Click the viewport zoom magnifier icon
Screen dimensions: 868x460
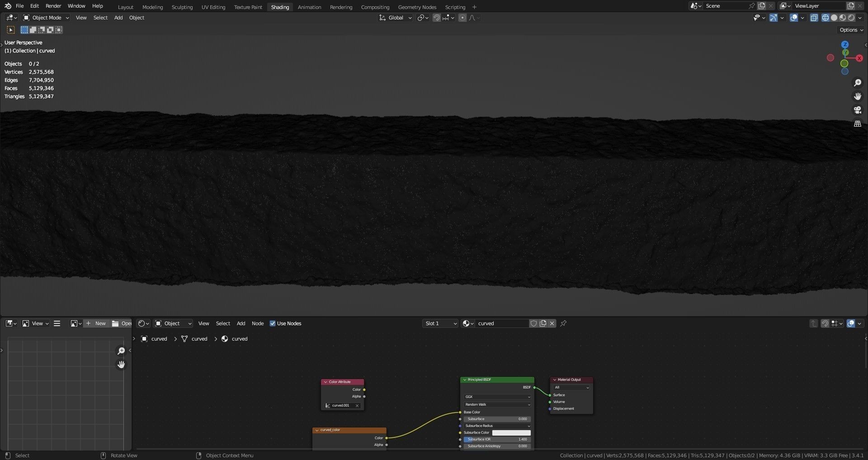tap(857, 83)
